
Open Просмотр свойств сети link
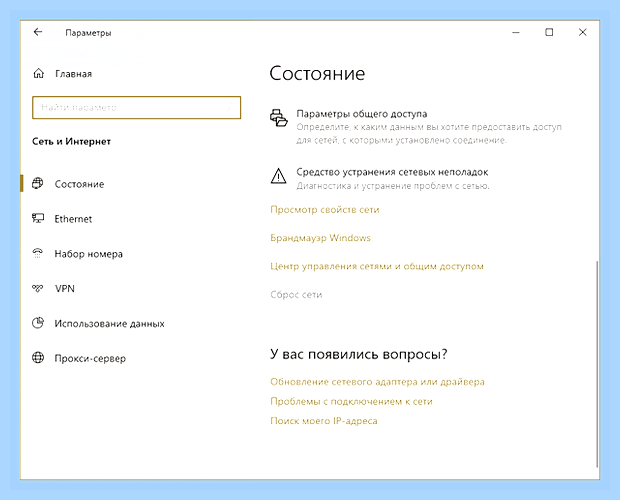click(x=325, y=209)
